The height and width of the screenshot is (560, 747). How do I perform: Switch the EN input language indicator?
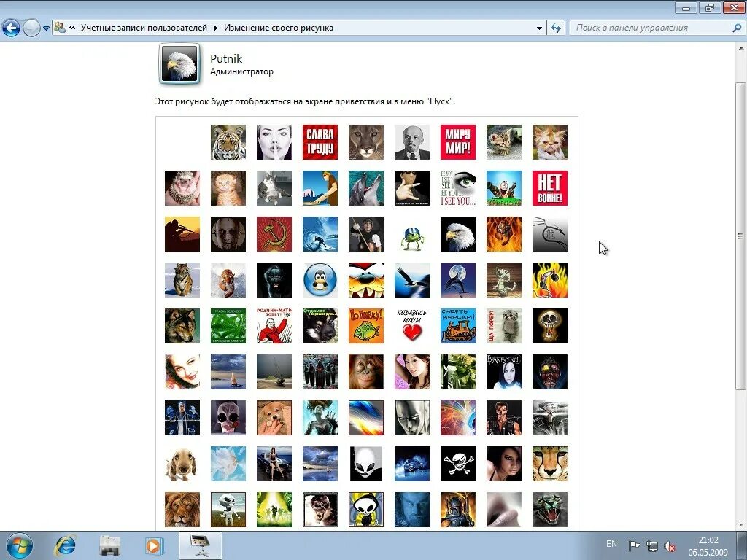tap(612, 544)
